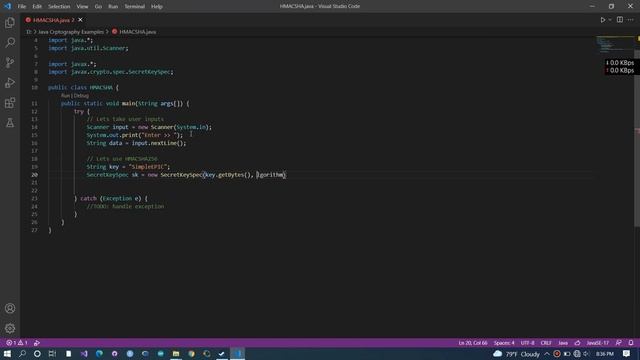Open the volume control in tray
The height and width of the screenshot is (360, 640).
587,354
